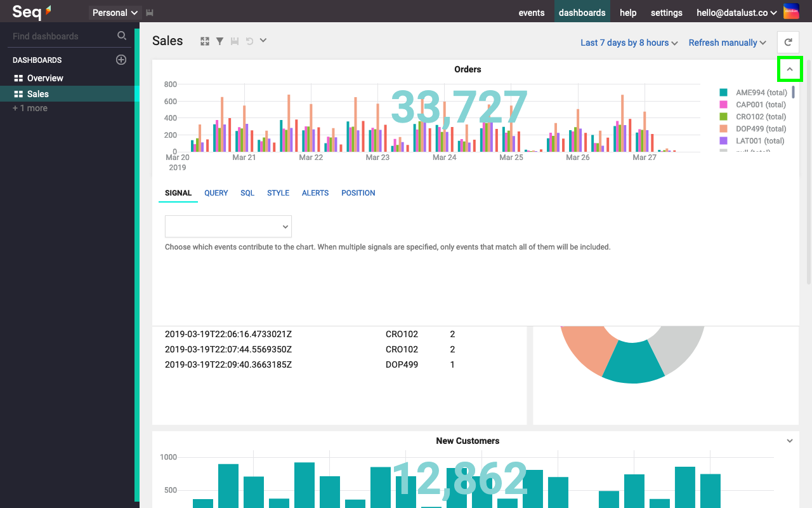Screen dimensions: 812x508
Task: Click the Sales dashboard heading
Action: 167,41
